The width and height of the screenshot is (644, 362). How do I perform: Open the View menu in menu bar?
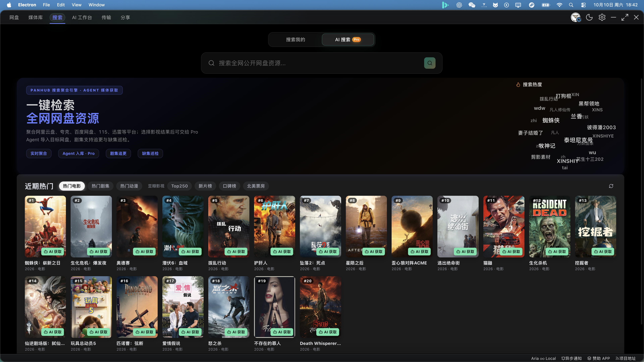(76, 5)
